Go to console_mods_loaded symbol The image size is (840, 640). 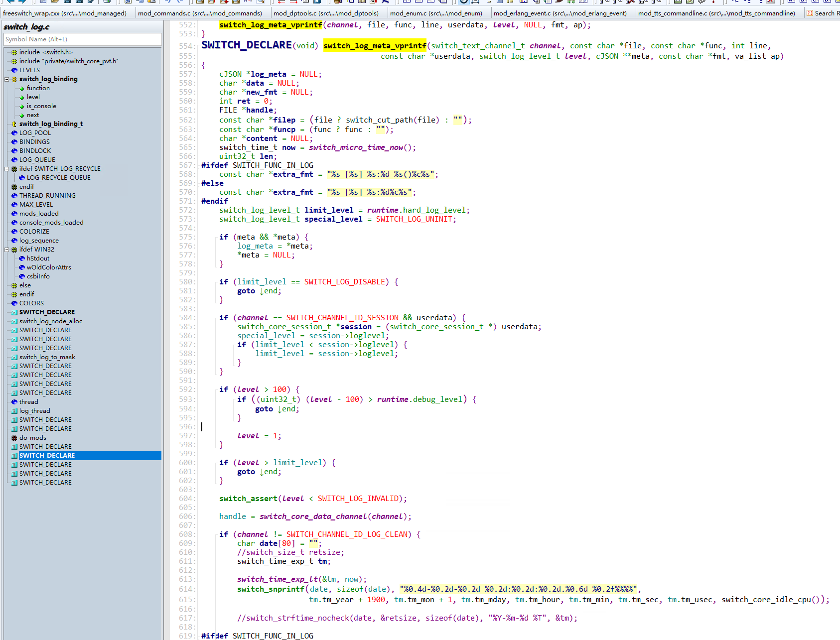tap(51, 223)
